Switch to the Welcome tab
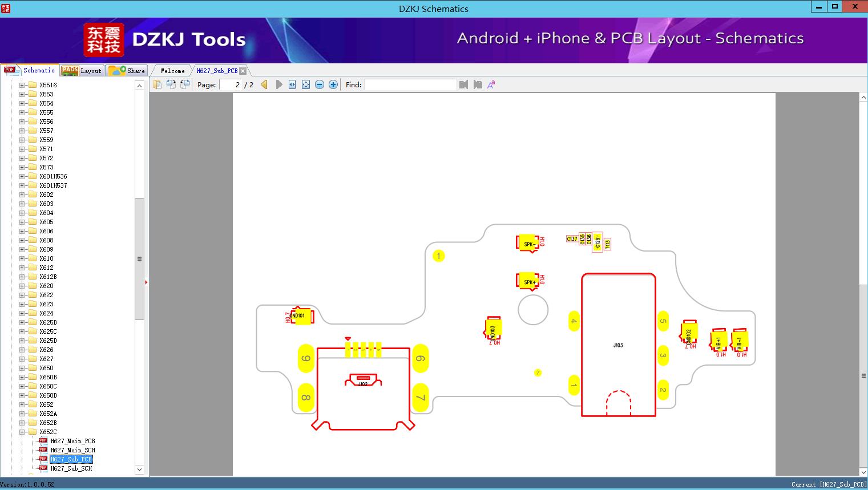Viewport: 868px width, 490px height. [x=172, y=71]
